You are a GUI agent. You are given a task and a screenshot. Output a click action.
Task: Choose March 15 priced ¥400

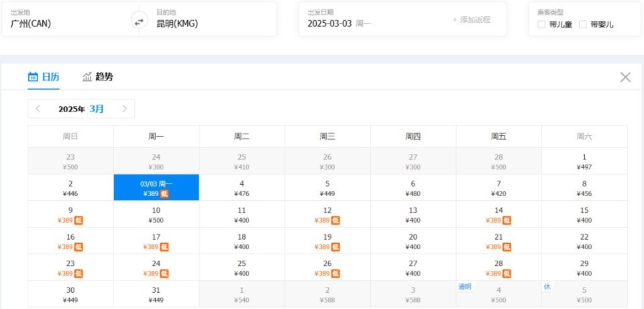point(584,215)
